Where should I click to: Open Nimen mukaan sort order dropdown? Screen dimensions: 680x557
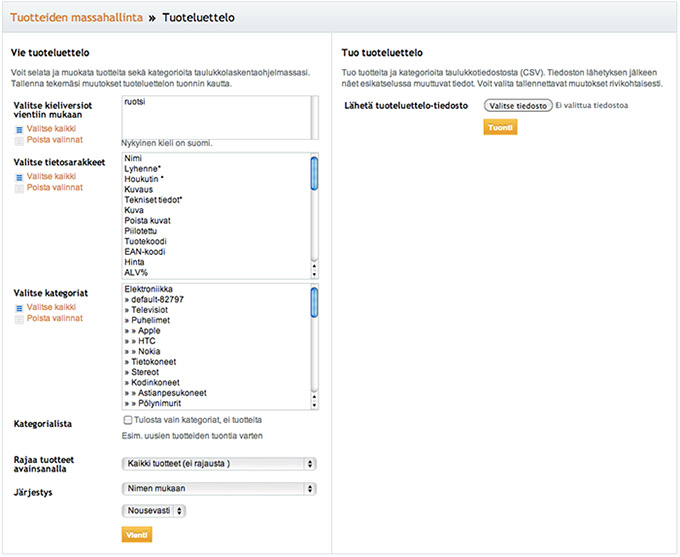pyautogui.click(x=218, y=488)
